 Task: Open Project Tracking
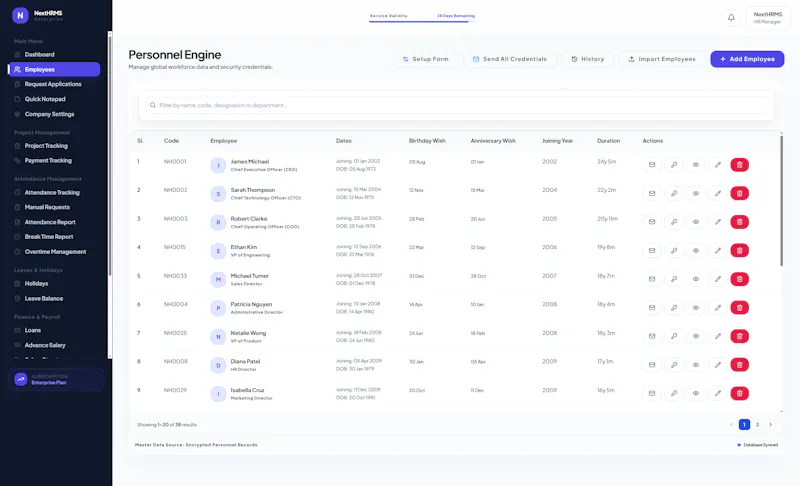[54, 146]
